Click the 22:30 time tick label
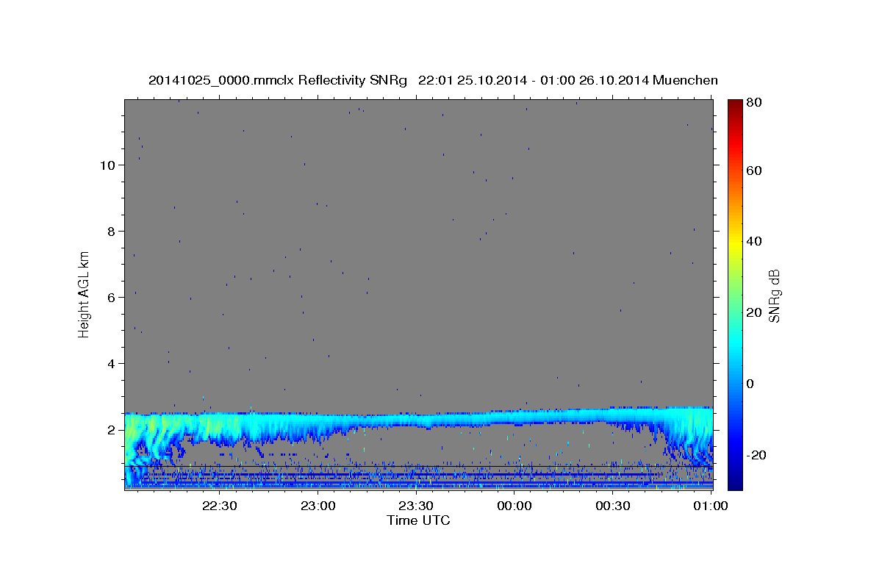The width and height of the screenshot is (882, 588). (219, 506)
